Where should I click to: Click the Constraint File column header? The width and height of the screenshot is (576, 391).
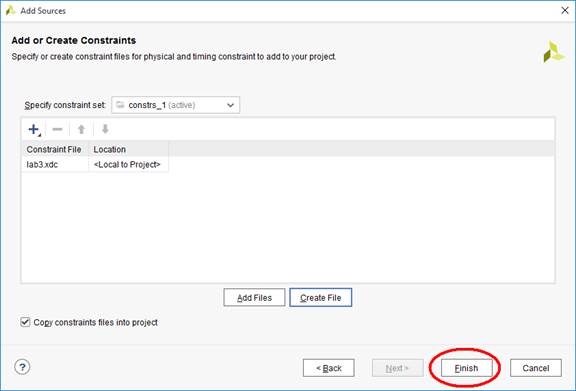pyautogui.click(x=55, y=150)
